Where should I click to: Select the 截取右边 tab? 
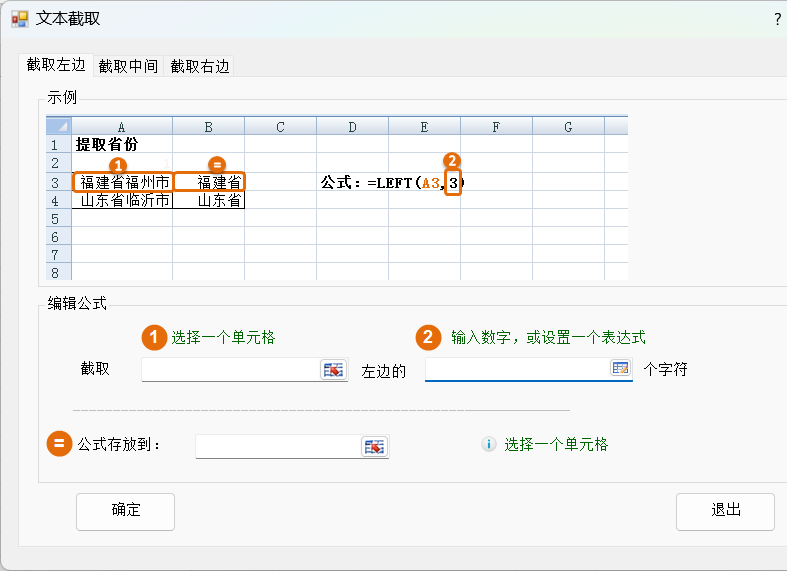[200, 66]
